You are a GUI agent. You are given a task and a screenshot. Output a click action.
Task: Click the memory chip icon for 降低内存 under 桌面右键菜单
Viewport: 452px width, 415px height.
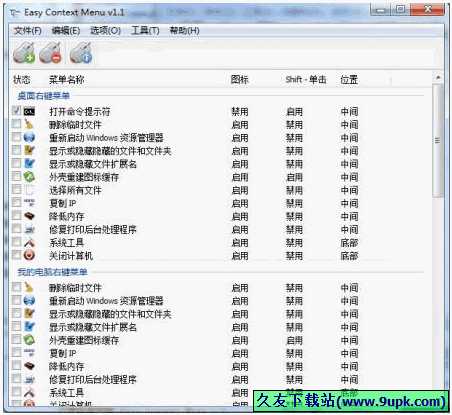tap(29, 216)
